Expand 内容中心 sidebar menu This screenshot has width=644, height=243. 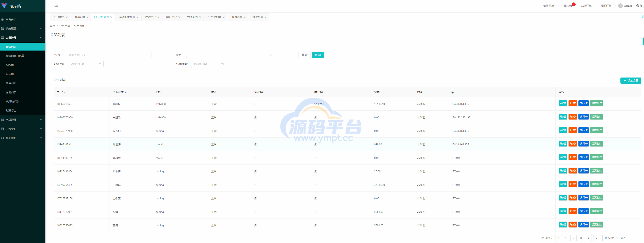pos(22,129)
